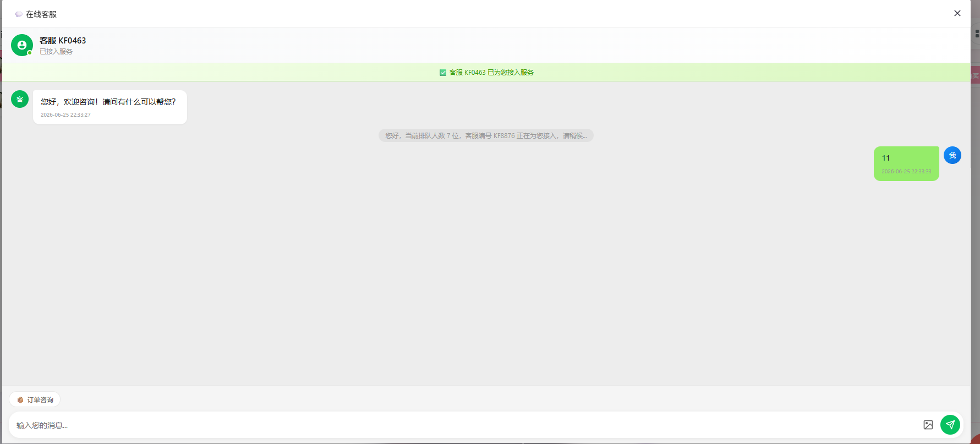Open the image upload icon
The width and height of the screenshot is (980, 444).
pyautogui.click(x=928, y=425)
